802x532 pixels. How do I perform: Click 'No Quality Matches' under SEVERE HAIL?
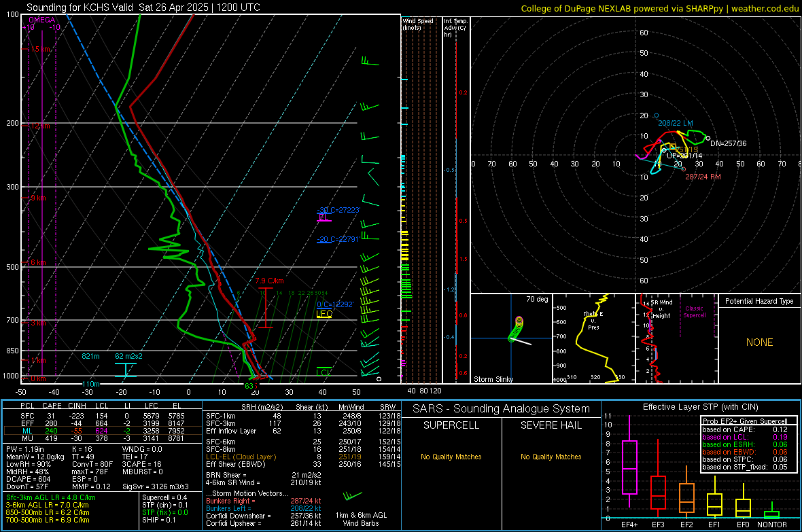(x=551, y=457)
